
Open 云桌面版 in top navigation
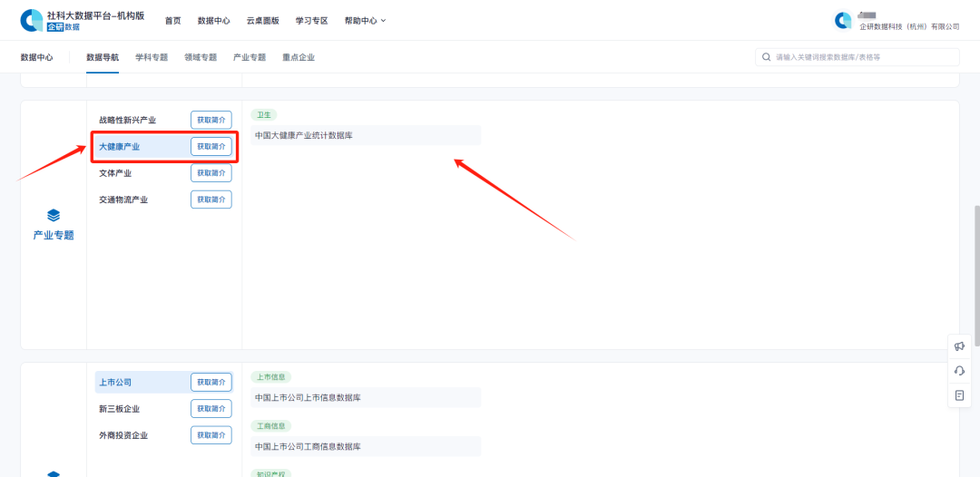click(262, 21)
